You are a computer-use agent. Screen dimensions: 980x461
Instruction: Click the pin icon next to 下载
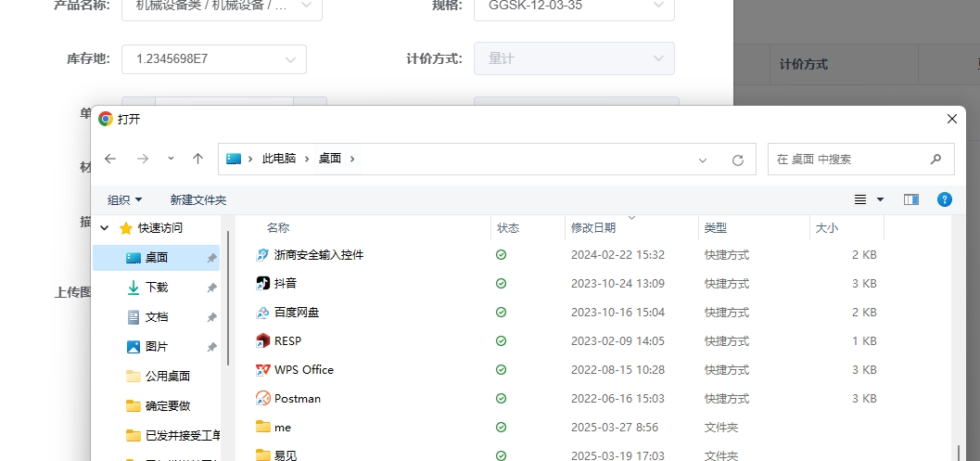point(212,288)
